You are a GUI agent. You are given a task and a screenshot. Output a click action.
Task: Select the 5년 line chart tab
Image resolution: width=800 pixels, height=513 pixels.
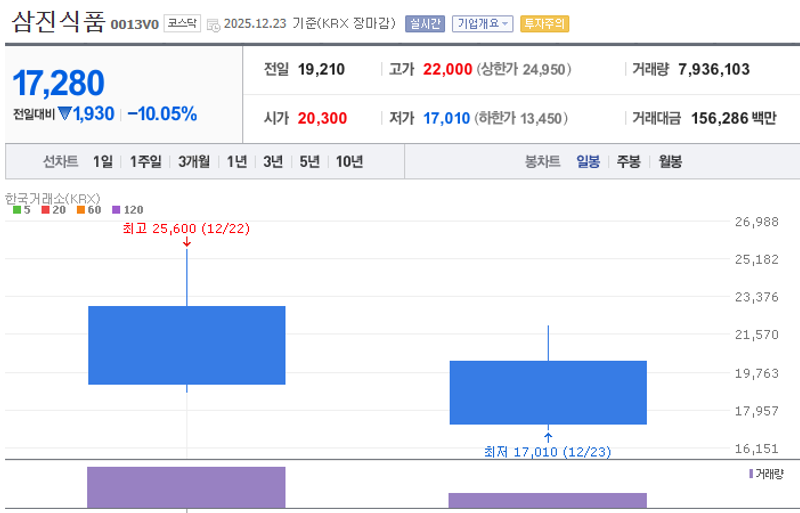click(x=309, y=162)
